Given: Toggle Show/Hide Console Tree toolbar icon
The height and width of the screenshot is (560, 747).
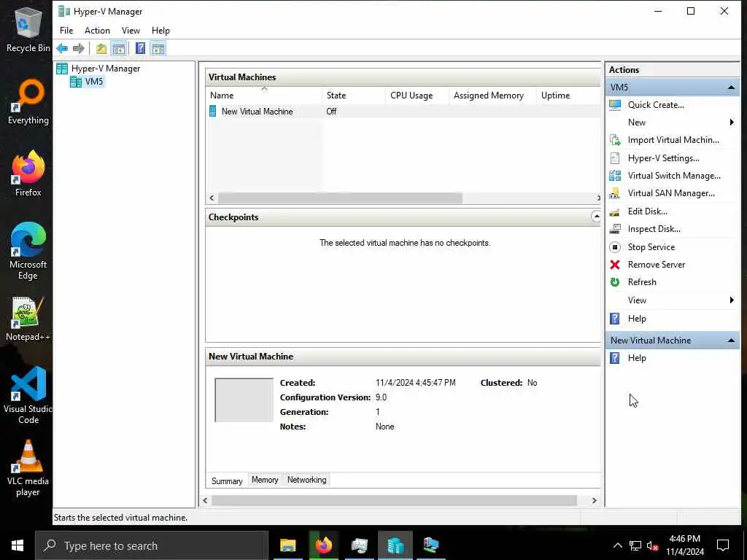Looking at the screenshot, I should (119, 48).
